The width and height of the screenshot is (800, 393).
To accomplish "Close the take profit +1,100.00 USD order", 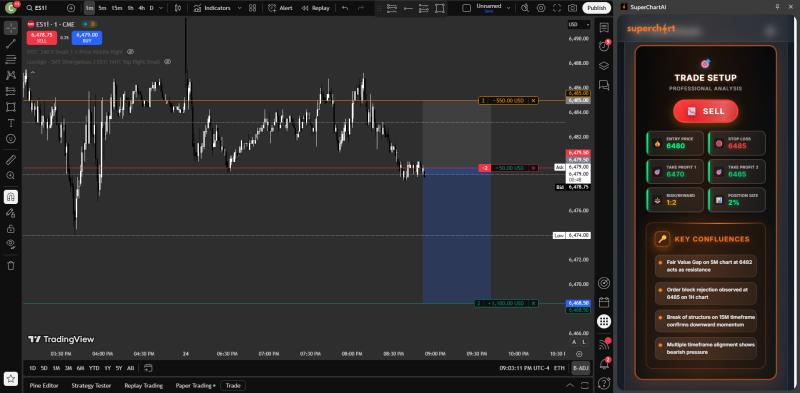I will pyautogui.click(x=534, y=303).
